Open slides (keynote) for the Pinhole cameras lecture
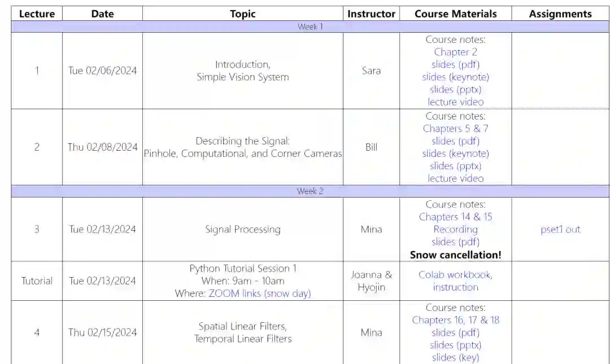610x364 pixels. (x=455, y=154)
